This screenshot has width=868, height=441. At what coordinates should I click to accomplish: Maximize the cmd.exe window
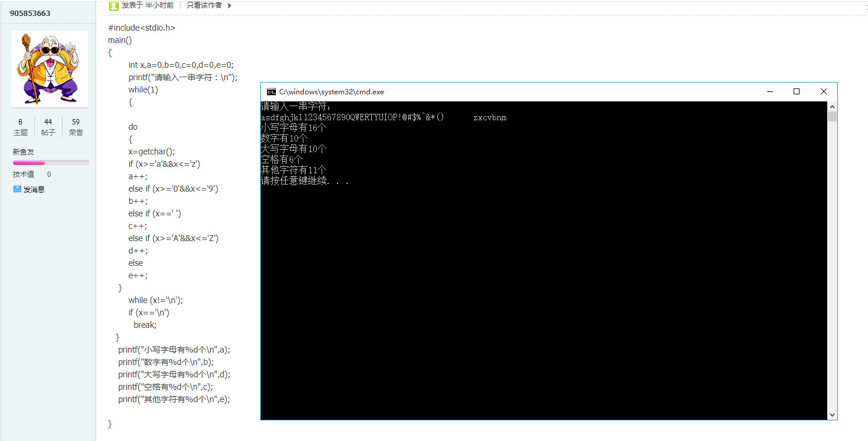click(x=797, y=91)
